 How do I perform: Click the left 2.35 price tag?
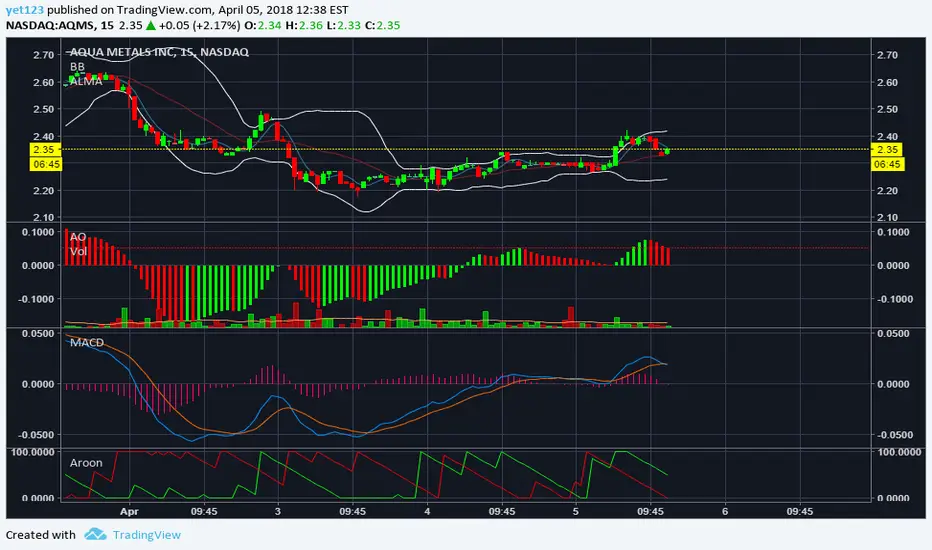click(45, 149)
